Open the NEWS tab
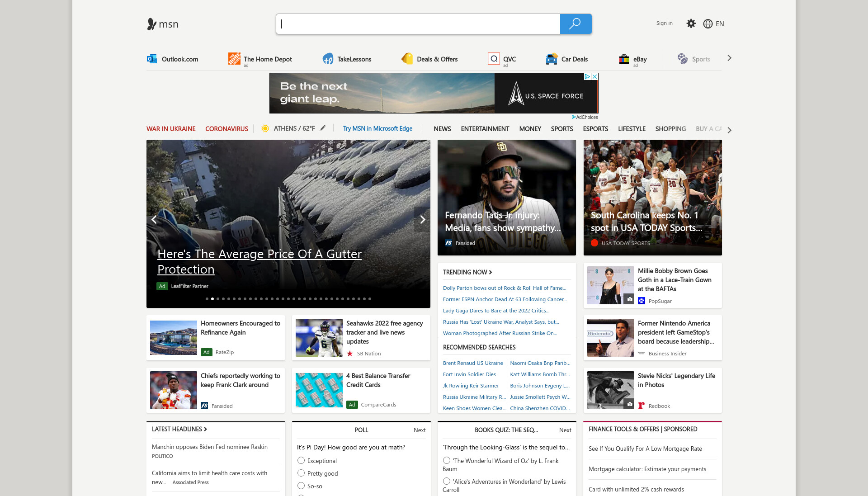This screenshot has height=496, width=868. click(x=442, y=129)
